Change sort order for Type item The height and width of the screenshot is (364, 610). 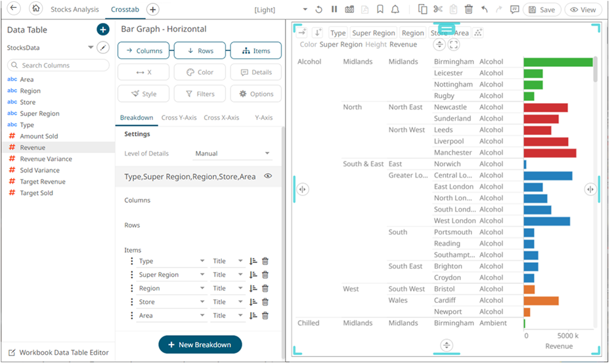253,261
